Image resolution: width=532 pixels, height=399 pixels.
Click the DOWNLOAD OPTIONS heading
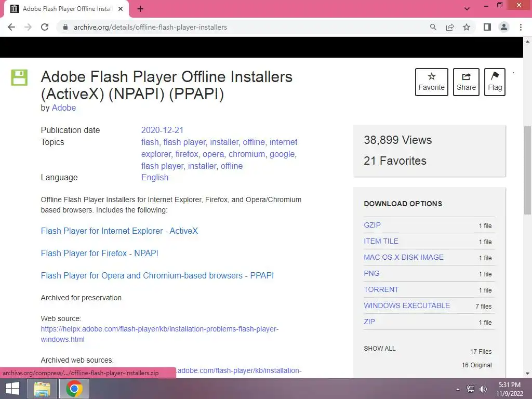tap(403, 204)
